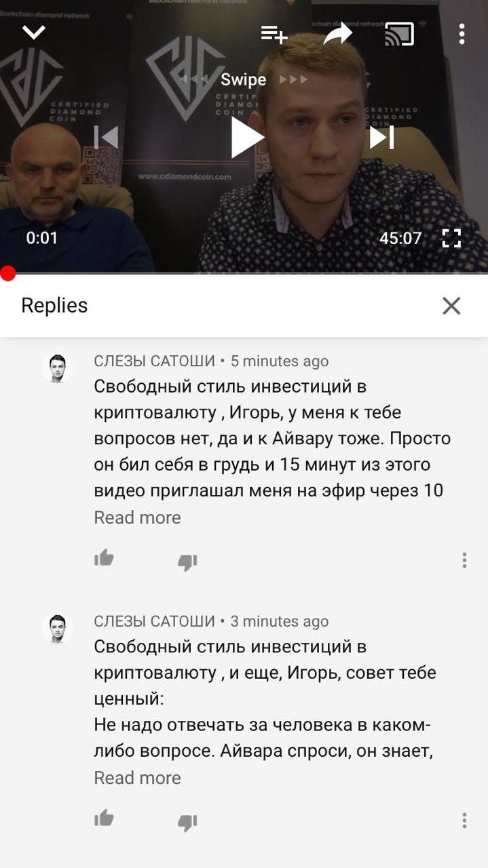488x868 pixels.
Task: Open options menu for second reply
Action: pyautogui.click(x=464, y=821)
